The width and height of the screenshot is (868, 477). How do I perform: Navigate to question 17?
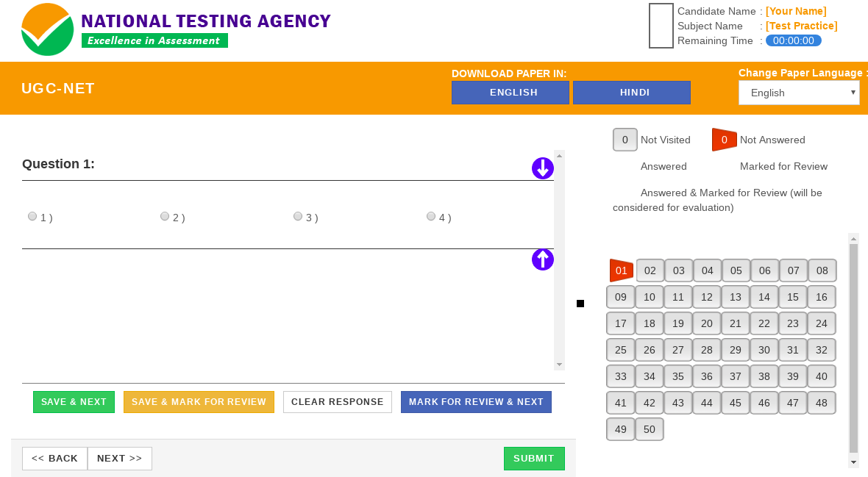(621, 323)
